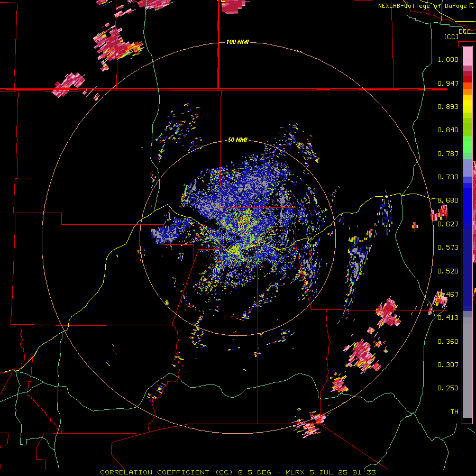Select the 0.413 color scale label
Screen dimensions: 476x476
coord(448,318)
